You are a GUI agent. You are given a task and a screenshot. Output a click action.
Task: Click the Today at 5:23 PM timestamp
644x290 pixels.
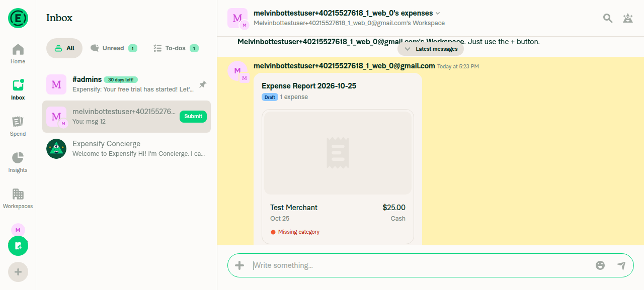(x=458, y=66)
